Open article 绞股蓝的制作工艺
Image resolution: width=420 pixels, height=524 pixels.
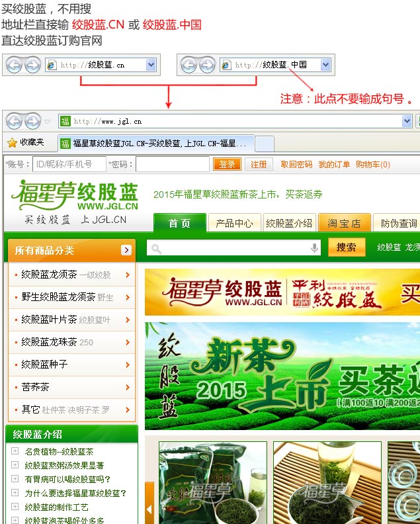(x=56, y=507)
